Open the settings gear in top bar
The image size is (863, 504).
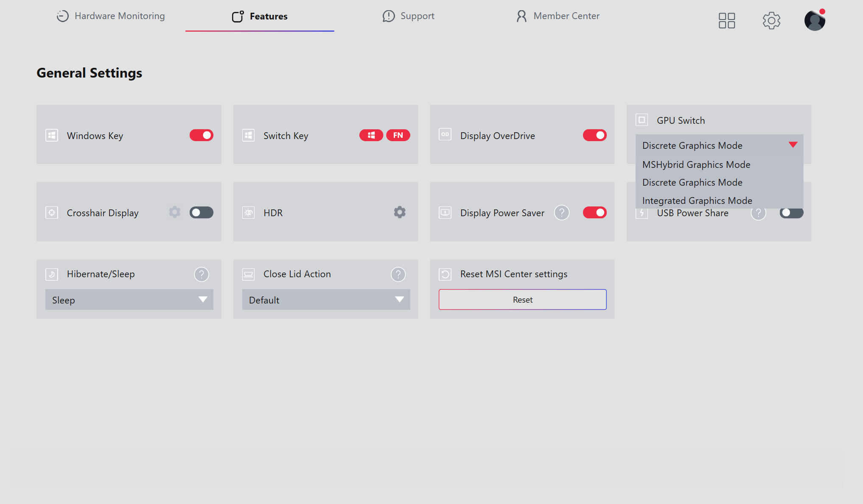tap(771, 20)
